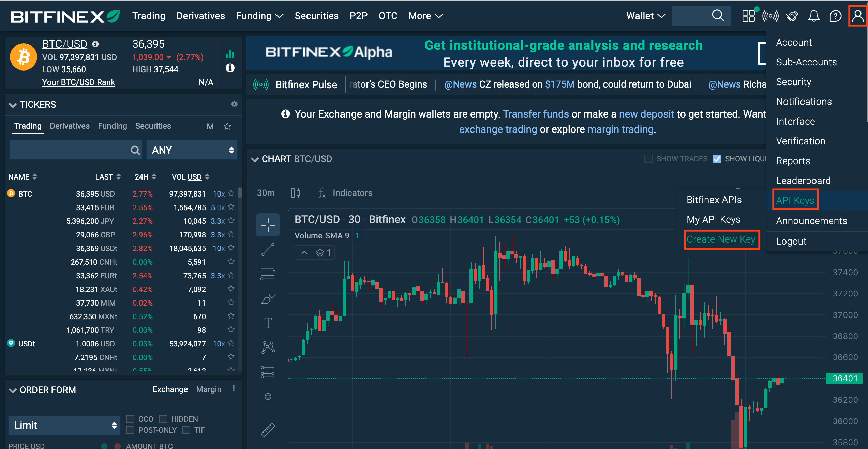Open the help question mark icon
Screen dimensions: 868x449
(836, 16)
